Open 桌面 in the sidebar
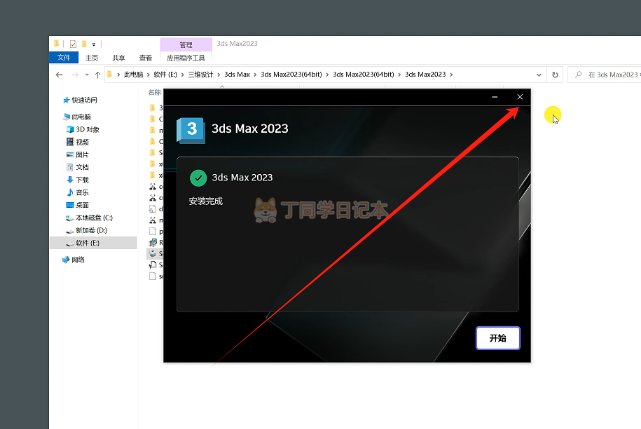The height and width of the screenshot is (429, 641). (78, 205)
